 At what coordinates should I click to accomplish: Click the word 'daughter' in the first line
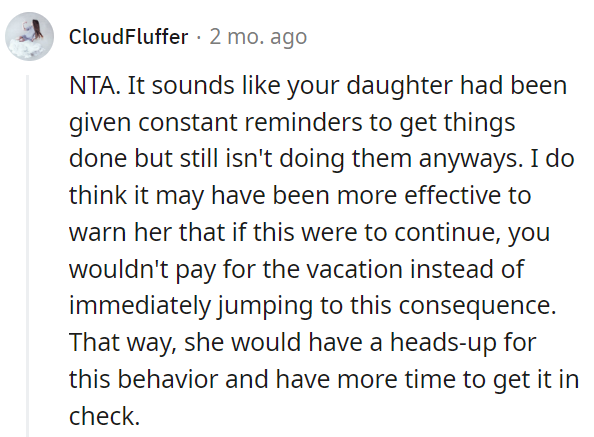399,87
